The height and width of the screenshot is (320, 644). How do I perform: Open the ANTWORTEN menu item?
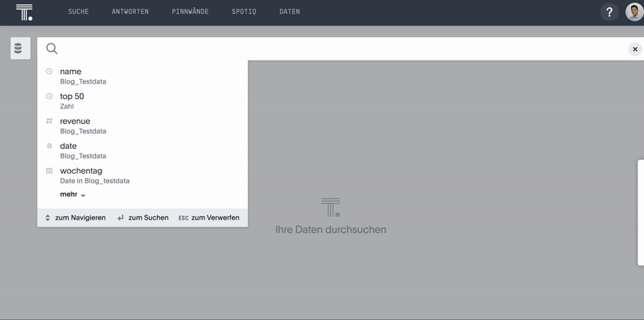130,11
